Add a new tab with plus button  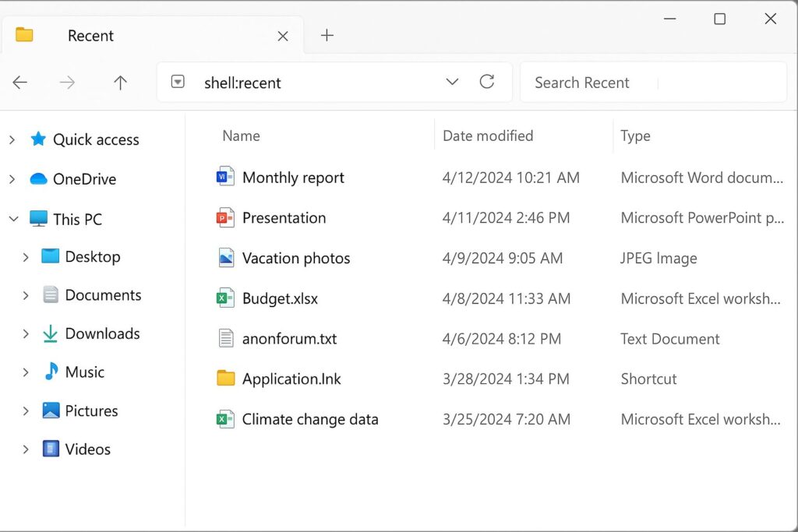pos(327,36)
